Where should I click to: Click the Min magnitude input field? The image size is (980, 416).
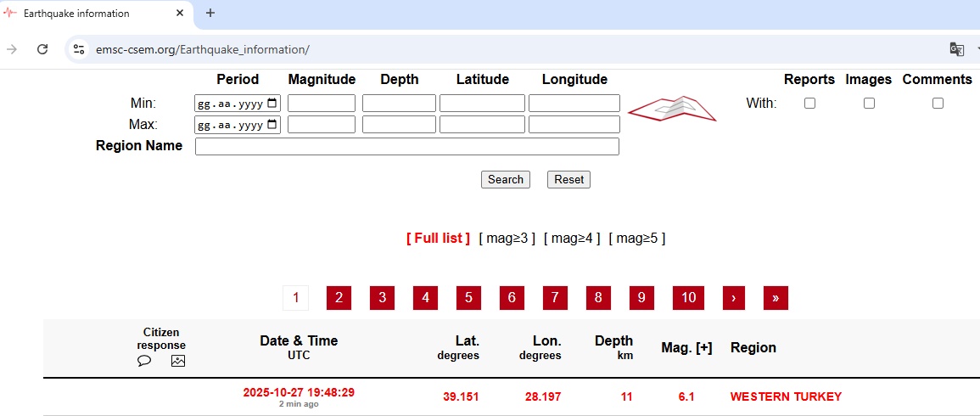pyautogui.click(x=322, y=104)
